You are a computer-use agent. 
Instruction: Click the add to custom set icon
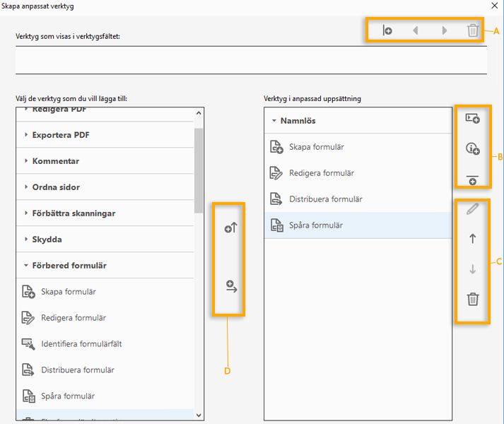pos(230,286)
